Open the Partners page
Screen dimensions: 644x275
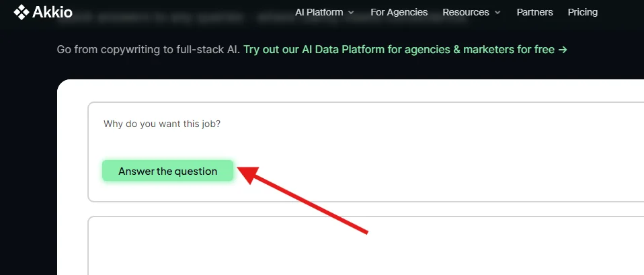point(534,12)
